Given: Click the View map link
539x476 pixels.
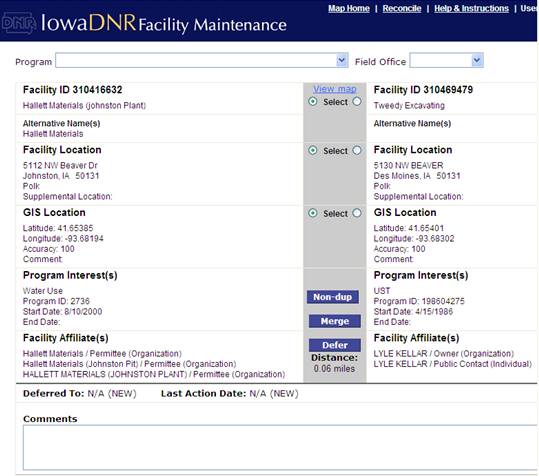Looking at the screenshot, I should 334,89.
